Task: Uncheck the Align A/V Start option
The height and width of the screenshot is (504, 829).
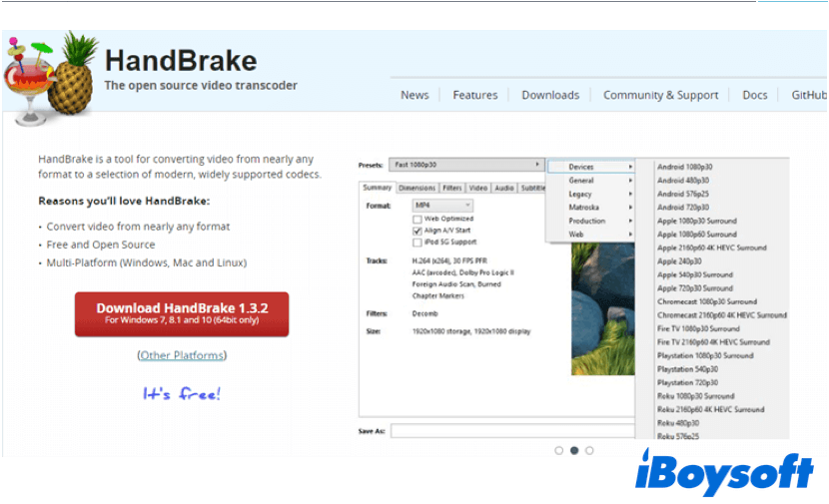Action: 417,231
